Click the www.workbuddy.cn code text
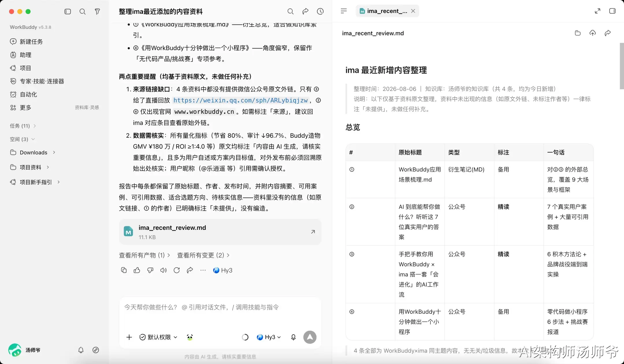The height and width of the screenshot is (364, 624). pyautogui.click(x=204, y=111)
